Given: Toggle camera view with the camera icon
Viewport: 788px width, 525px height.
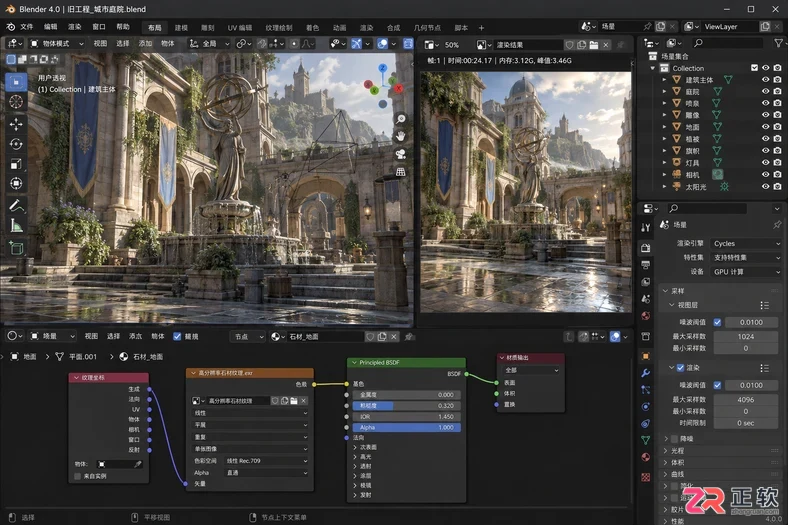Looking at the screenshot, I should click(x=401, y=154).
